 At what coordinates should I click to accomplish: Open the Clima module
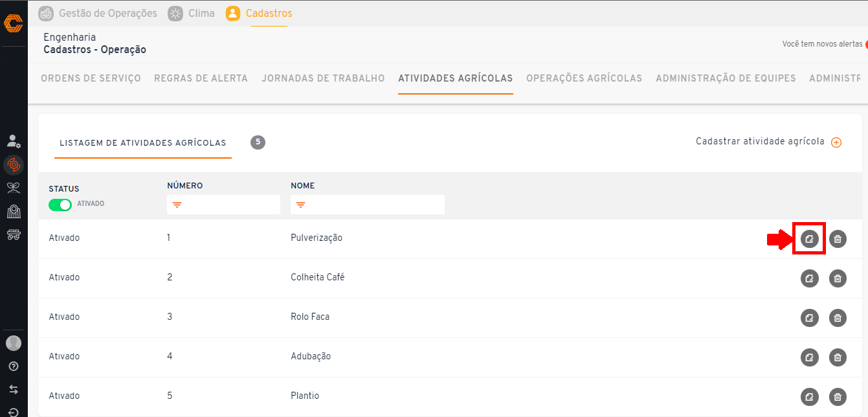point(192,13)
